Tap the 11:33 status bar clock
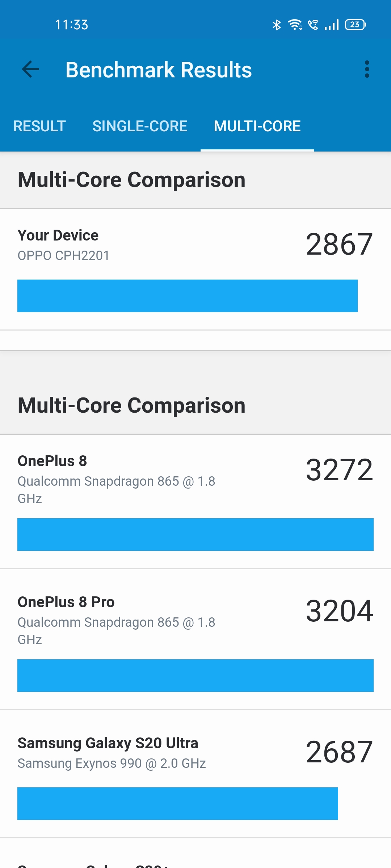The image size is (391, 868). click(x=72, y=25)
